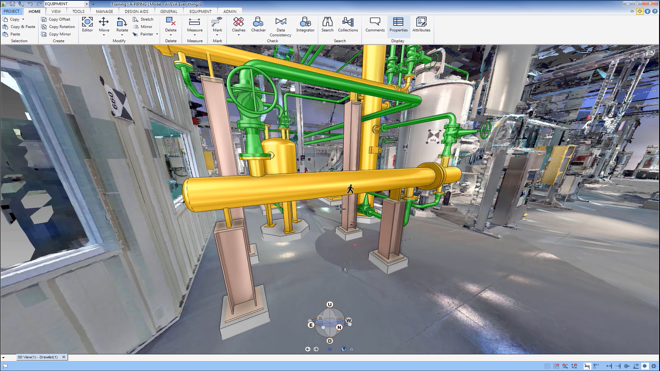Close the 3D View(1) tab
This screenshot has height=371, width=660.
[64, 357]
